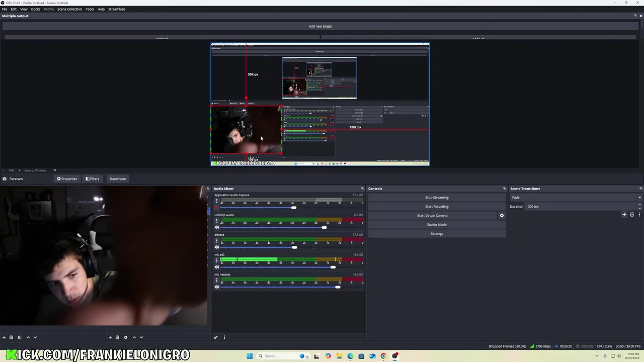This screenshot has height=362, width=644.
Task: Open Facecam Properties button
Action: tap(67, 179)
